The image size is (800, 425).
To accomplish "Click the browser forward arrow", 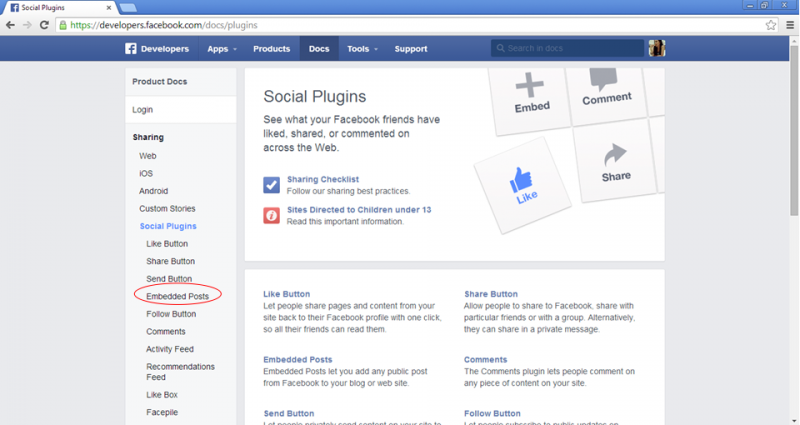I will point(27,25).
